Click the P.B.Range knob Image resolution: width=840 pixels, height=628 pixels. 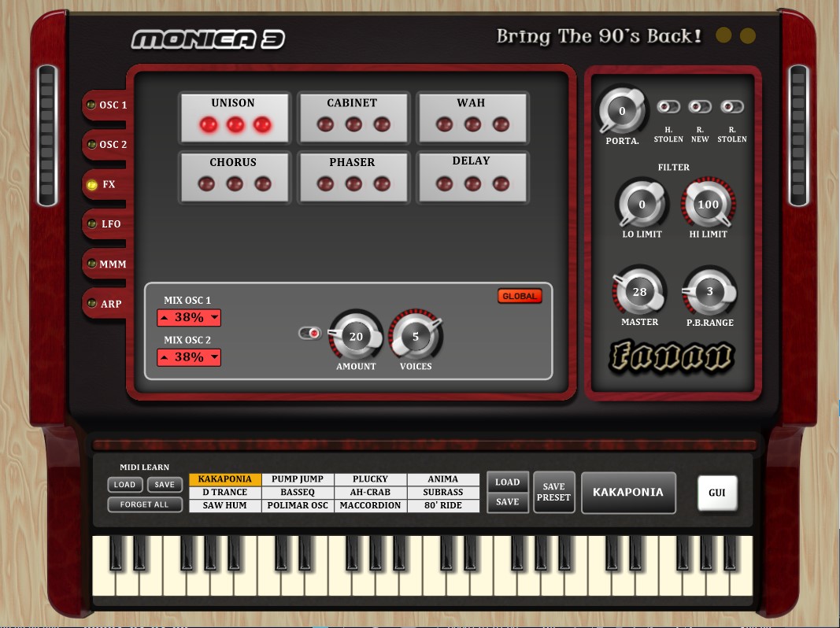click(x=709, y=292)
